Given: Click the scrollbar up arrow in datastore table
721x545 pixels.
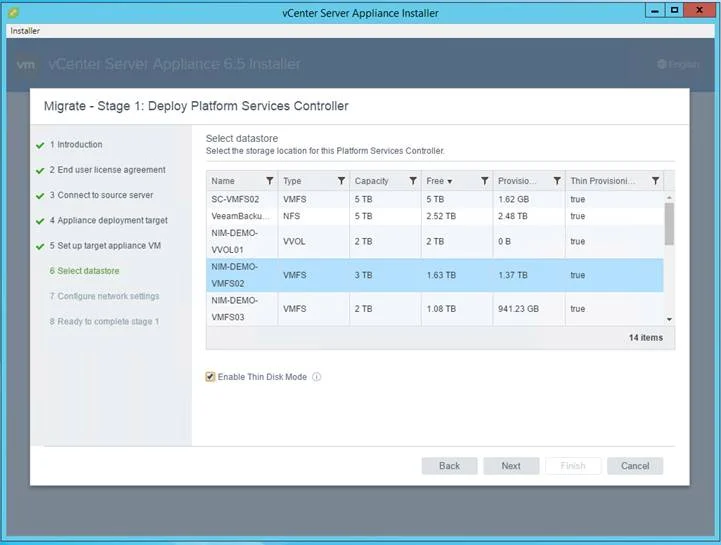Looking at the screenshot, I should [670, 197].
